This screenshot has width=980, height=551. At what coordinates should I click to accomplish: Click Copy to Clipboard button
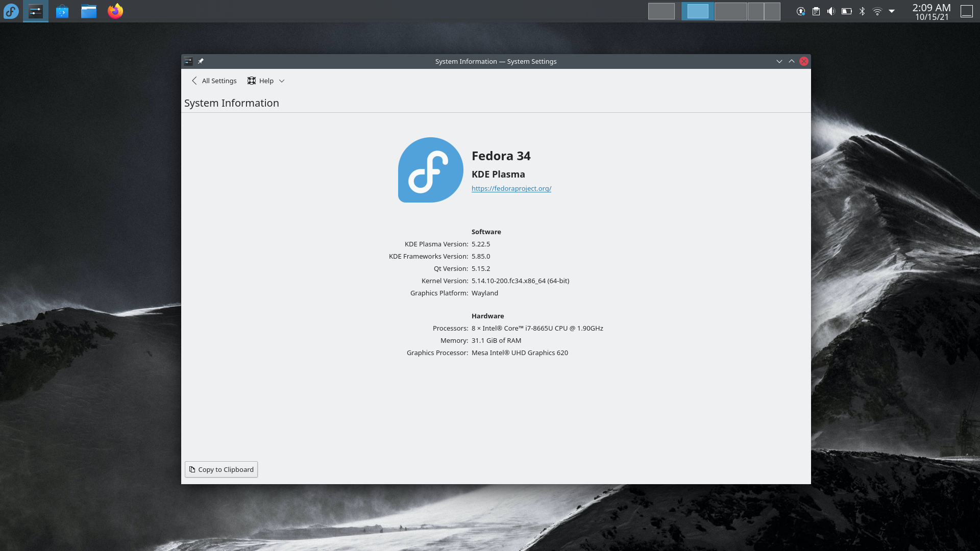221,469
